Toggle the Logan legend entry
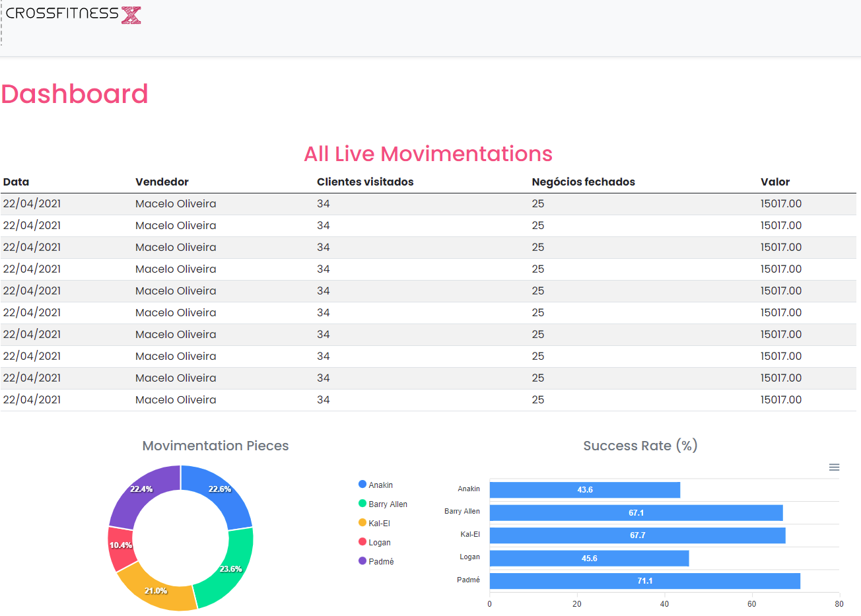The width and height of the screenshot is (861, 616). tap(375, 542)
